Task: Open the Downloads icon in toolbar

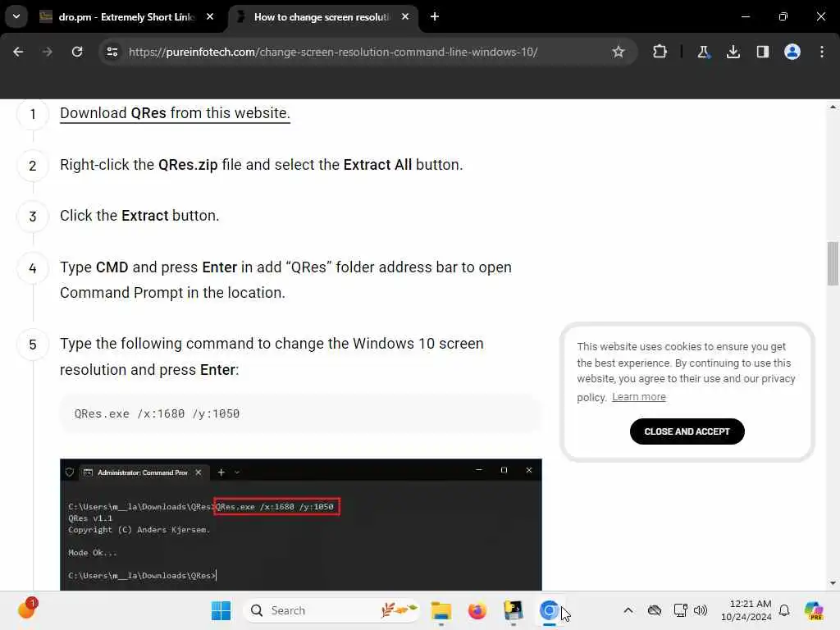Action: (x=733, y=52)
